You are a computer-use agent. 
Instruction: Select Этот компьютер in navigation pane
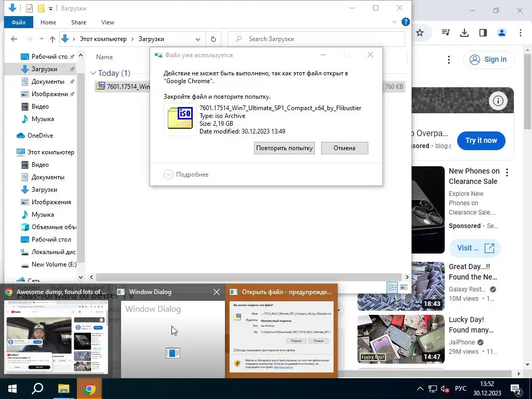point(46,152)
